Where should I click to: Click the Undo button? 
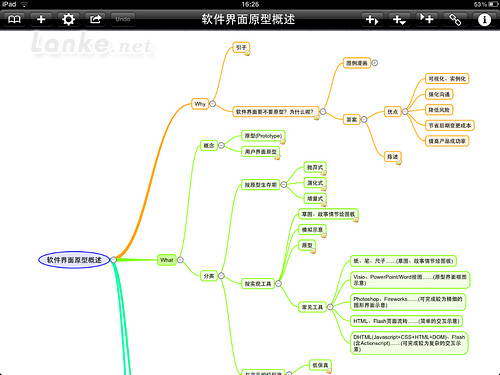tap(123, 19)
